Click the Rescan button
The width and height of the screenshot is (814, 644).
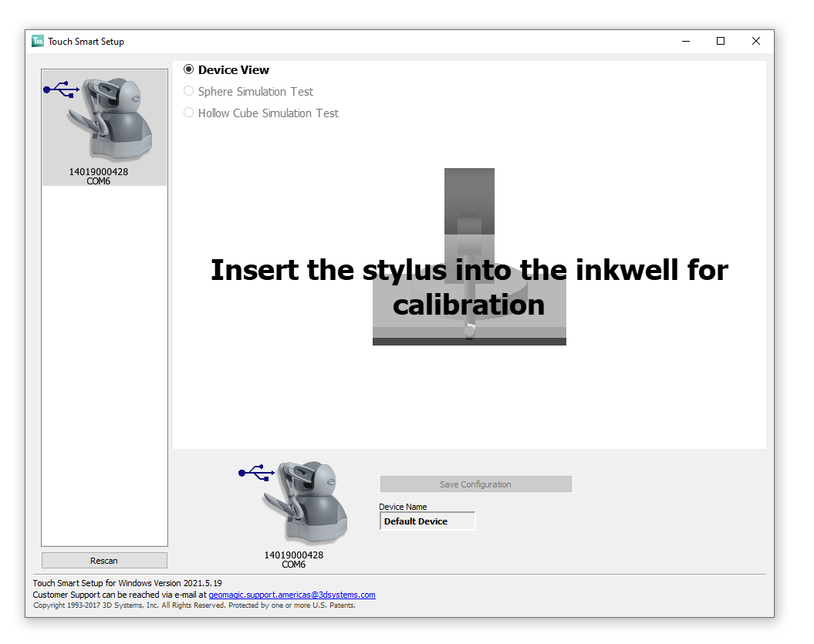coord(103,560)
